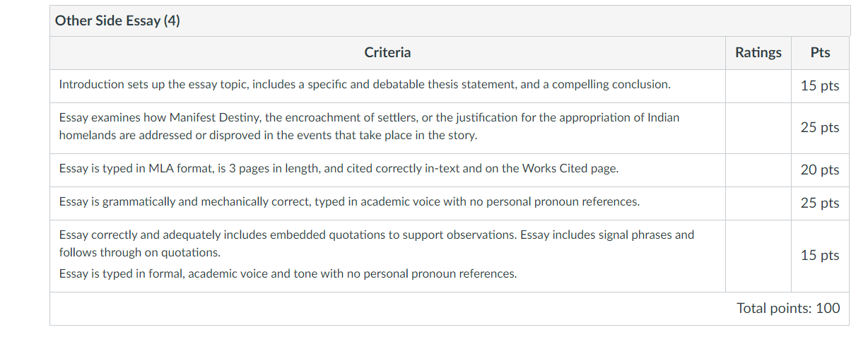Click the 15 pts value for Introduction
This screenshot has height=337, width=868.
(x=820, y=86)
